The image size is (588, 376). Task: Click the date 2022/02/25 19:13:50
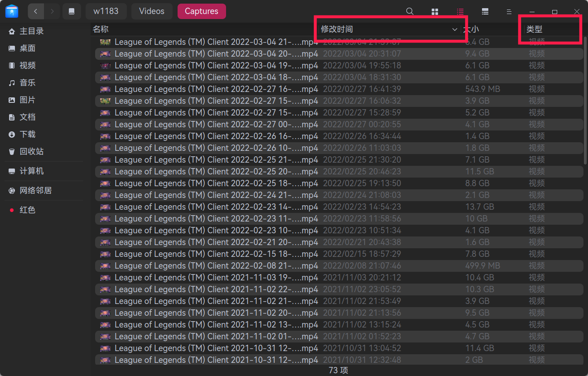362,183
